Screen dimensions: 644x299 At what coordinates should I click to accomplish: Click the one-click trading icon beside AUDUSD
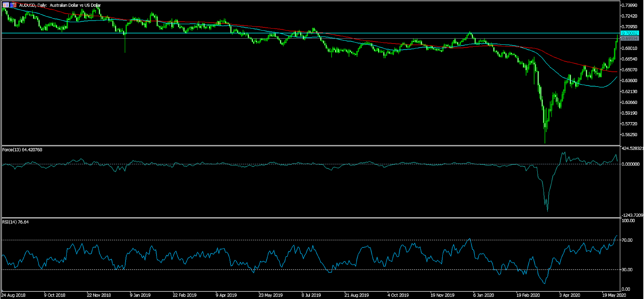click(14, 5)
